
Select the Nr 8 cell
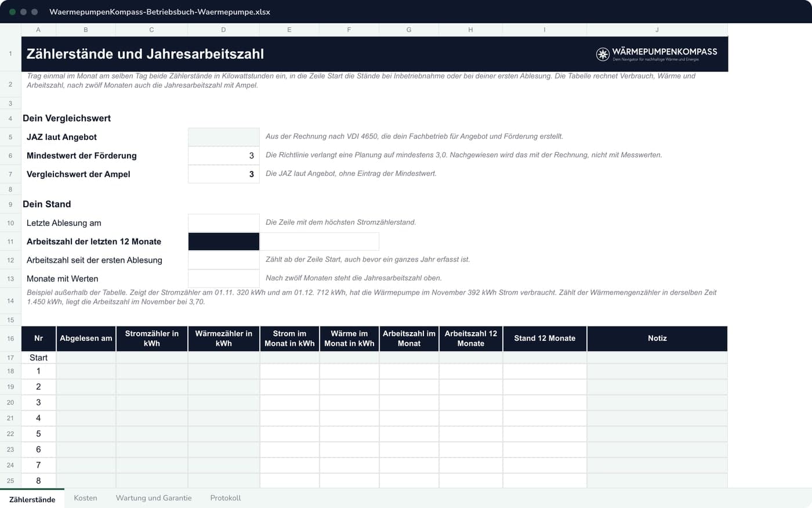(x=38, y=481)
